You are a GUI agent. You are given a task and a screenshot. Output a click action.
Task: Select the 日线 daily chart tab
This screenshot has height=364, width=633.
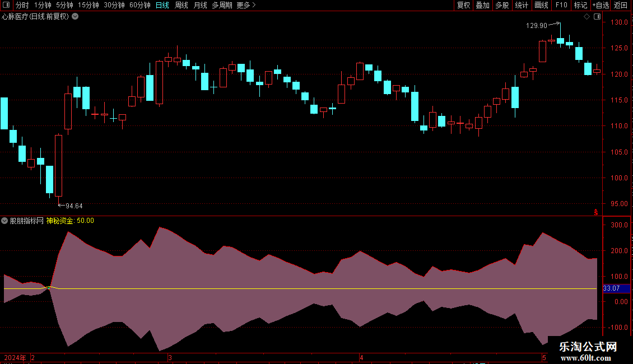tap(162, 5)
